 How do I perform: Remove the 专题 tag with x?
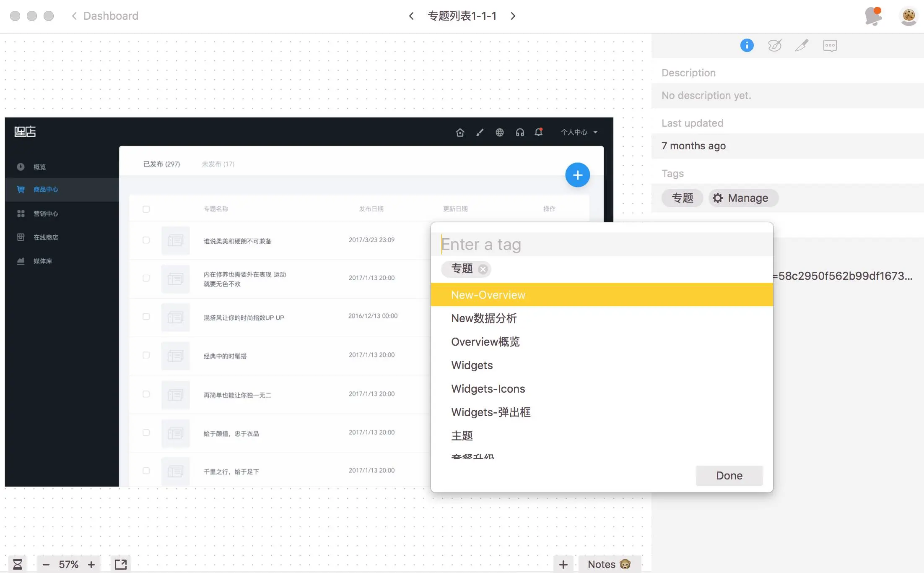483,269
